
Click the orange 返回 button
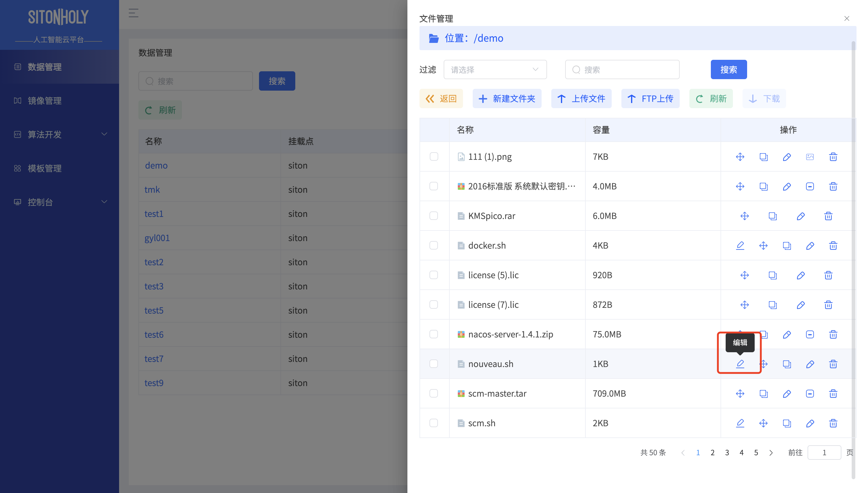pos(441,98)
